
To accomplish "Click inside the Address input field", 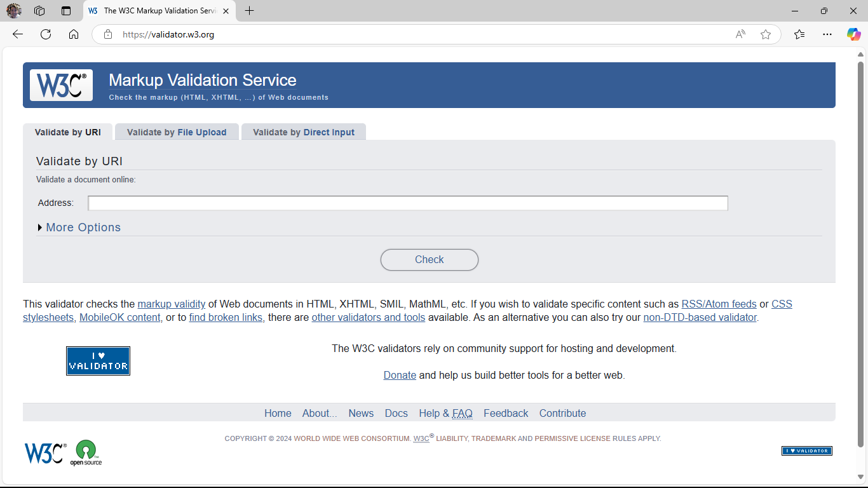I will pos(407,203).
